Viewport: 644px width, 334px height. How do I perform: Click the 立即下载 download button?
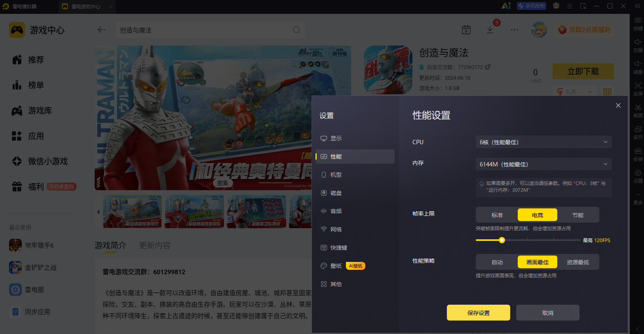coord(583,71)
